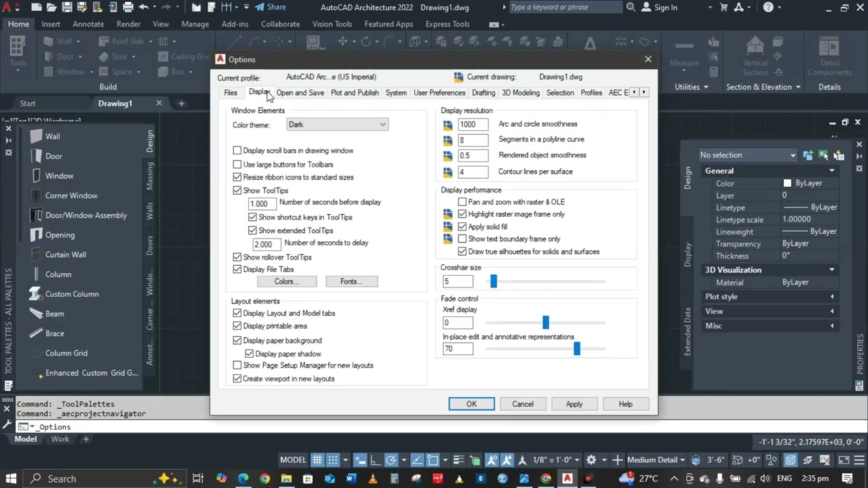
Task: Open the No selection dropdown in Properties
Action: click(748, 155)
